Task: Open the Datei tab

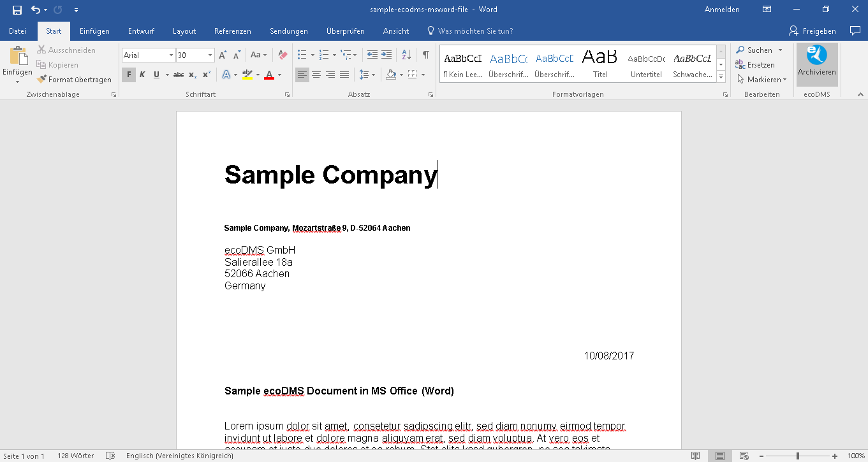Action: click(18, 31)
